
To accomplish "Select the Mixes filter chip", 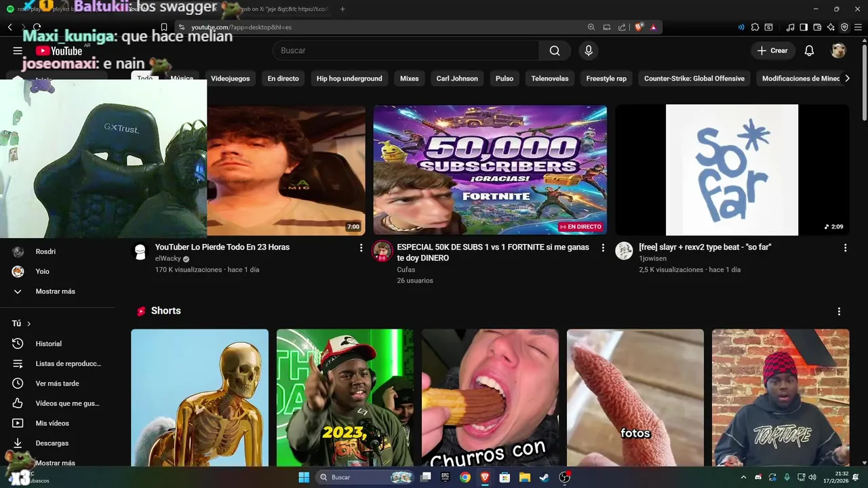I will [x=409, y=79].
